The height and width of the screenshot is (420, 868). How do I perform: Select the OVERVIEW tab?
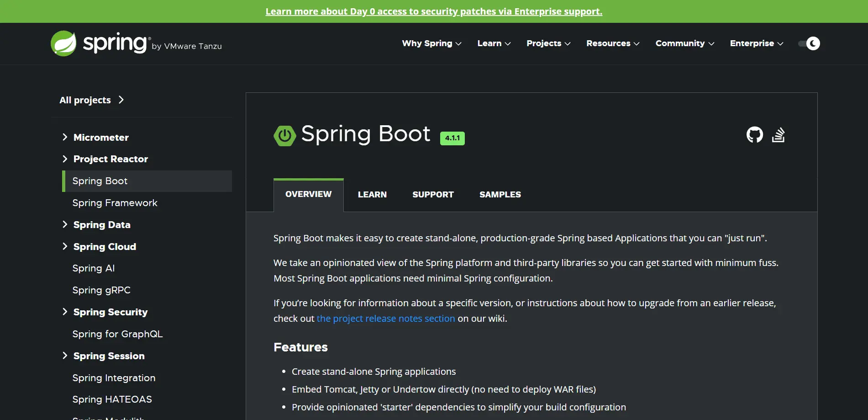(309, 195)
